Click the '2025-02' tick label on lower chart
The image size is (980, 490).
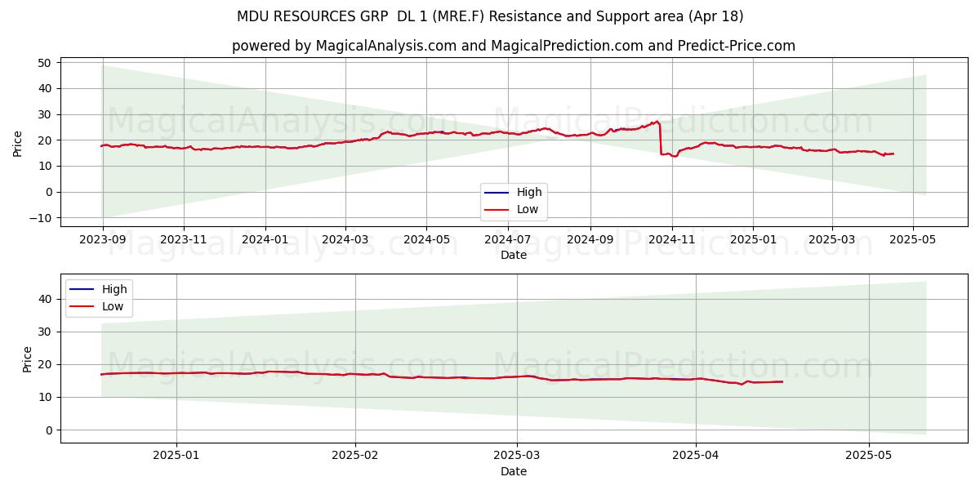tap(356, 457)
